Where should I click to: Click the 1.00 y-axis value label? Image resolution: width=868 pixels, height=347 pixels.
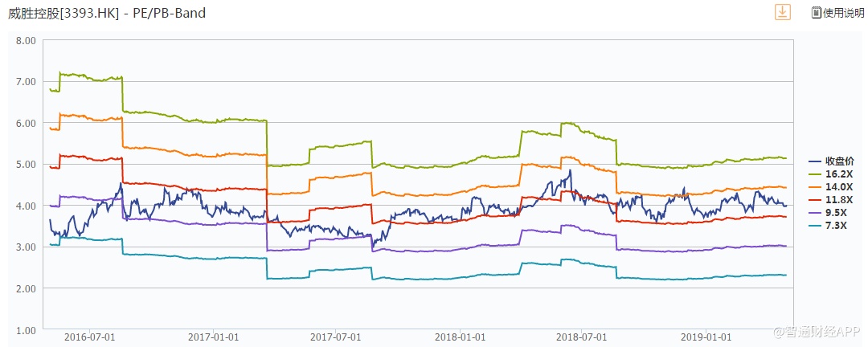[26, 330]
